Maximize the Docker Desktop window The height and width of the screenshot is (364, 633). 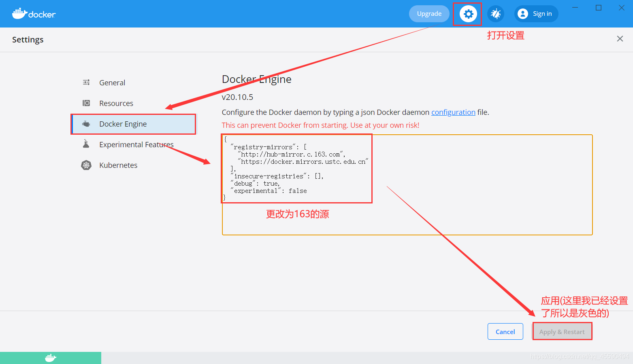click(599, 8)
